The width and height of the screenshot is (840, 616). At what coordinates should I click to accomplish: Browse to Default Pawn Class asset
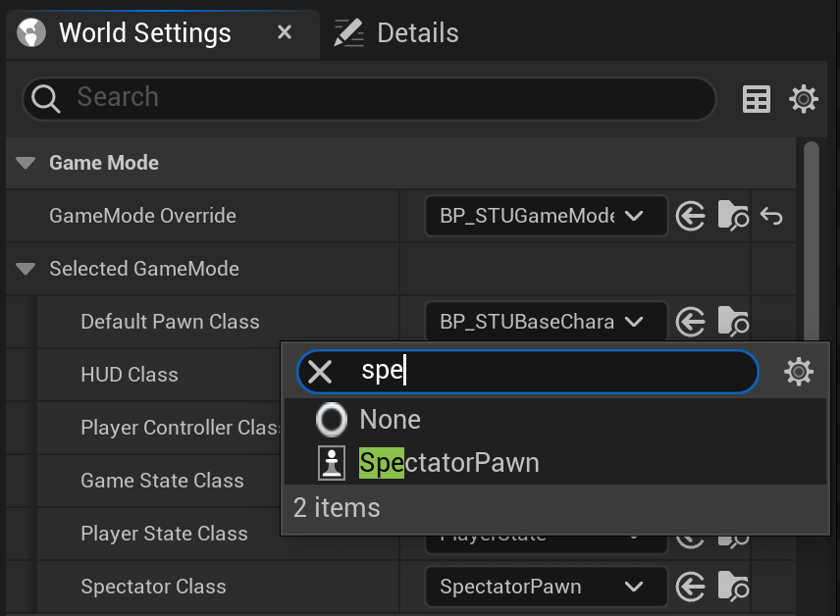pos(733,322)
